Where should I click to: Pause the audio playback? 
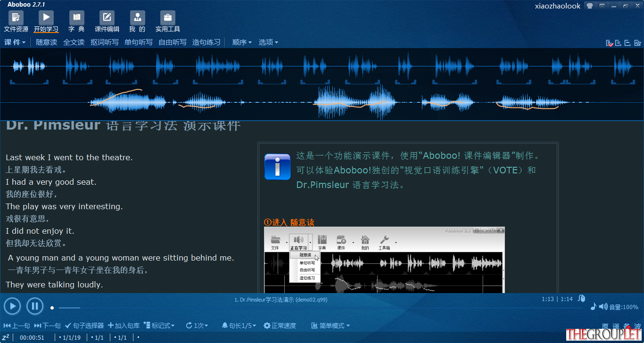[x=35, y=307]
